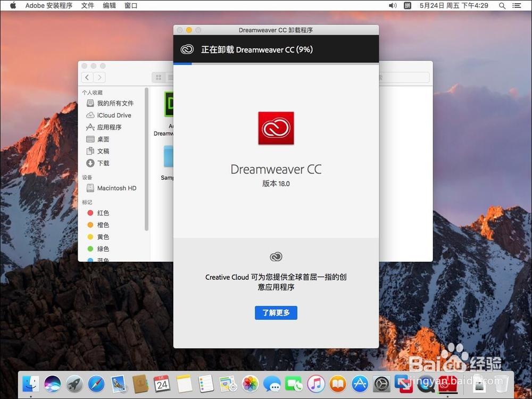Open iBooks orange icon in Dock
The image size is (532, 399).
click(x=338, y=384)
